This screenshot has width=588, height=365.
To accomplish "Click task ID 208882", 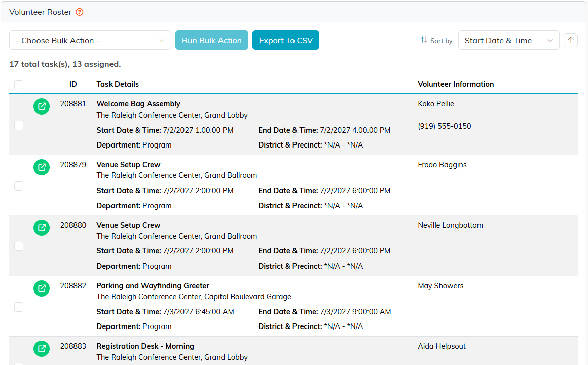I will click(x=73, y=286).
